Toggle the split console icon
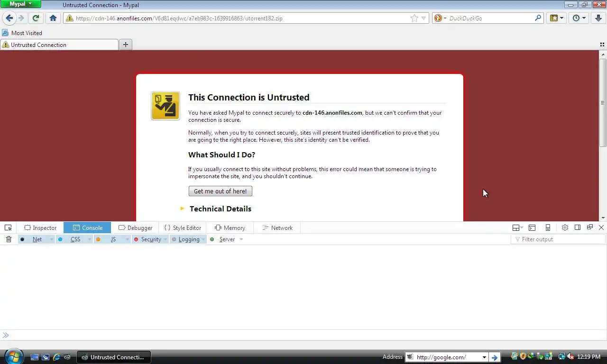The width and height of the screenshot is (607, 364). (532, 227)
